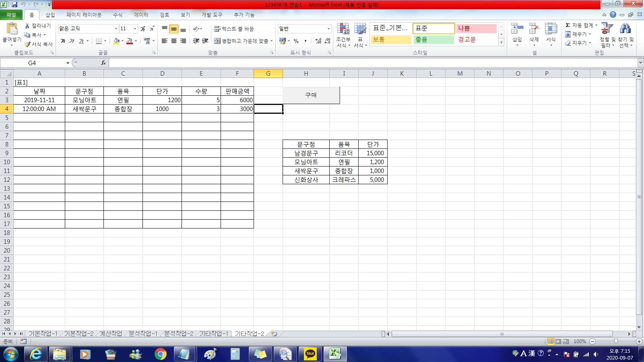The image size is (644, 362).
Task: Click the Format Painter (서식 복사) icon
Action: point(28,44)
